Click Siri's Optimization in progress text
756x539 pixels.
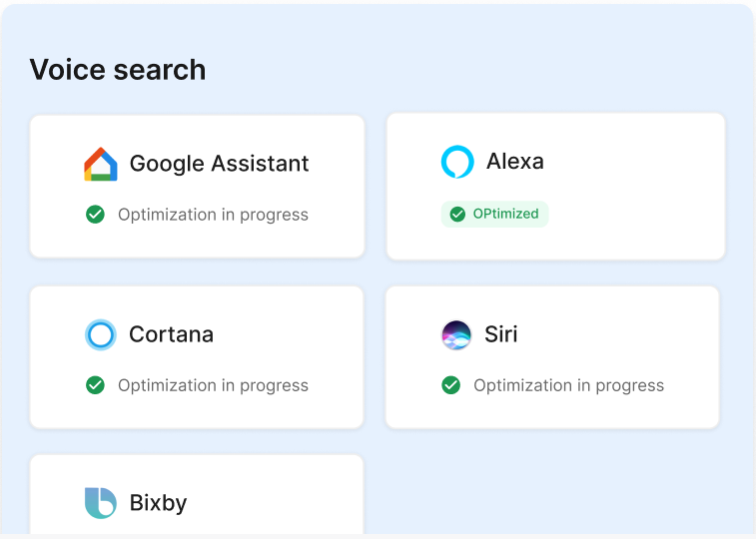tap(568, 385)
